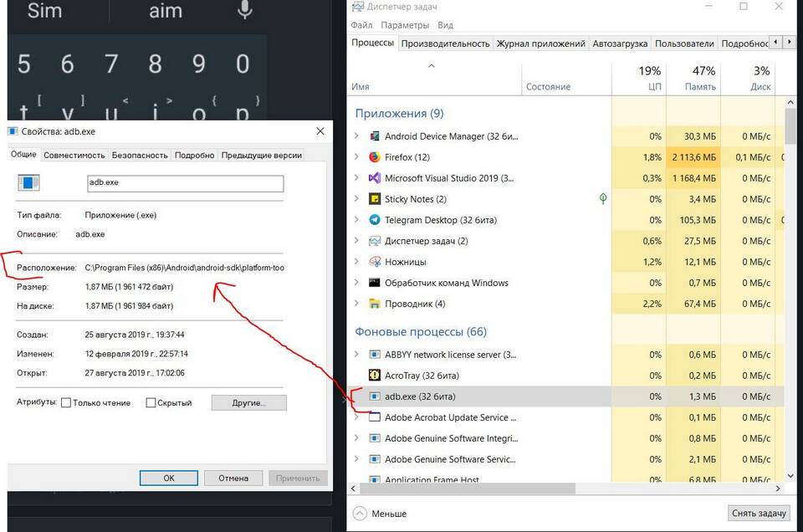The width and height of the screenshot is (803, 532).
Task: Click the Telegram Desktop icon
Action: (375, 220)
